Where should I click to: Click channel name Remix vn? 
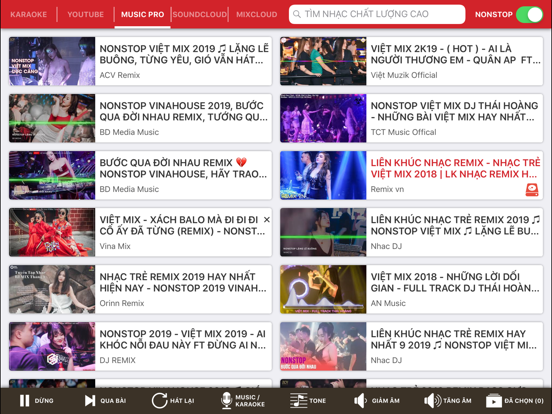387,189
